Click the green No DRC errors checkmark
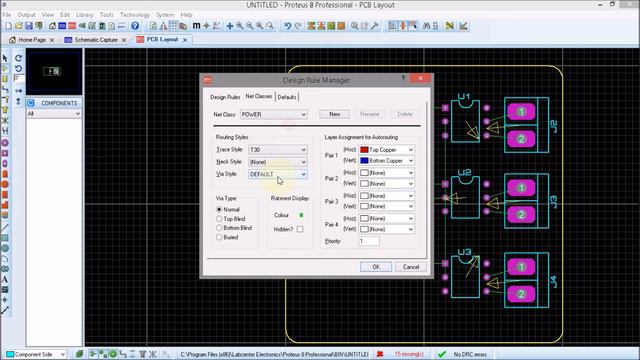This screenshot has height=360, width=640. 442,354
